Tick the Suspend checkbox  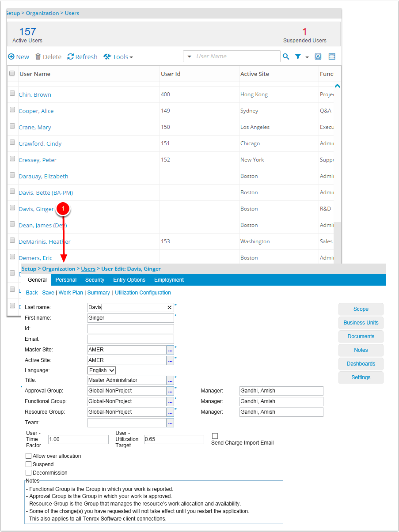click(x=28, y=464)
